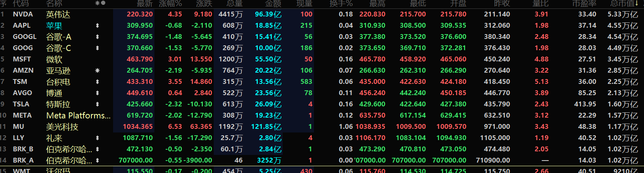Click the marker icon in the LLY row
Screen dimensions: 644x173
[97, 138]
